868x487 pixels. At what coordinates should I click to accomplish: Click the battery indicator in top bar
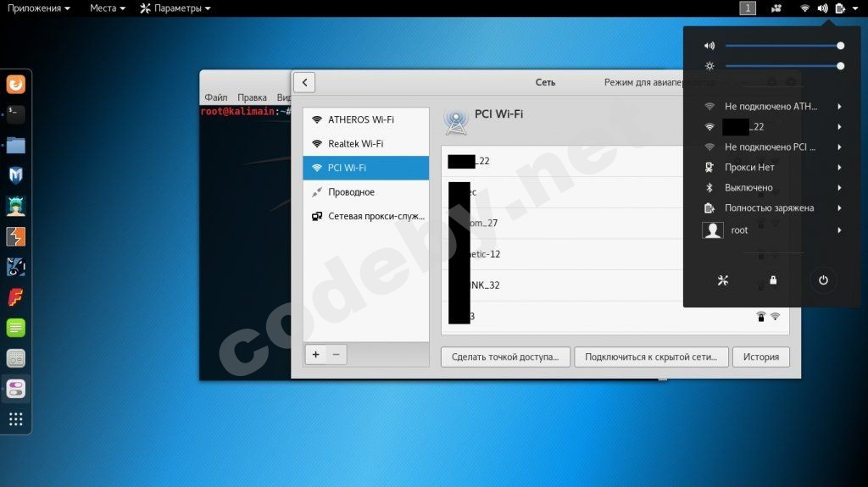(840, 8)
